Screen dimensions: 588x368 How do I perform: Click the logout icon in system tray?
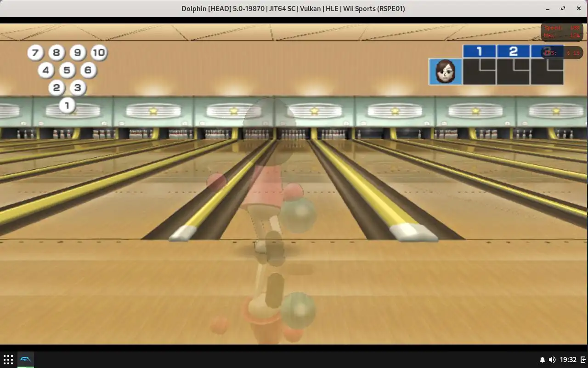pos(583,360)
